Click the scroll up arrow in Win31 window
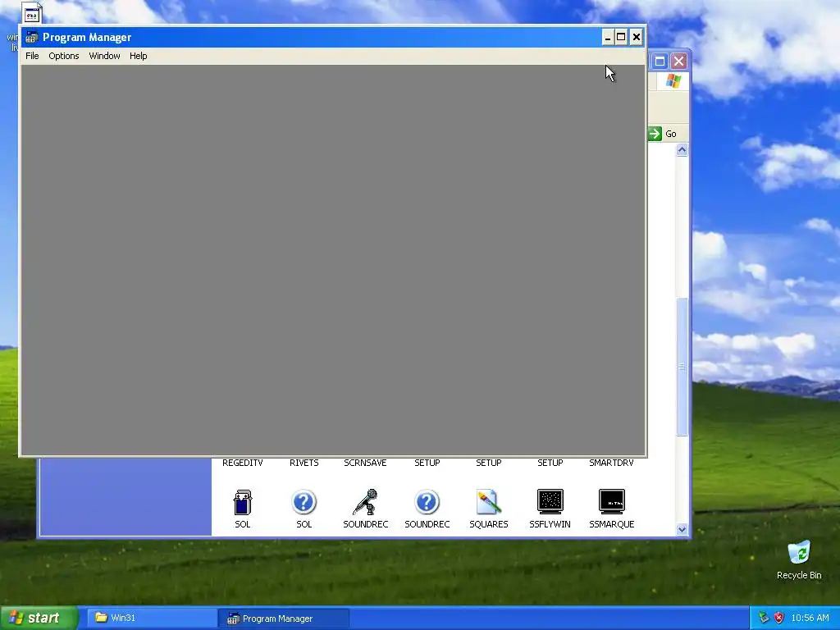Screen dimensions: 840x630 click(682, 150)
